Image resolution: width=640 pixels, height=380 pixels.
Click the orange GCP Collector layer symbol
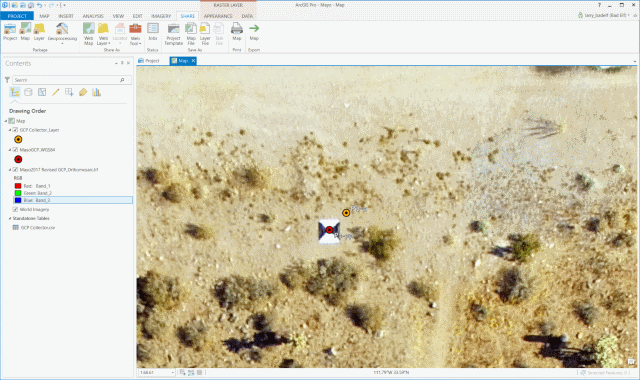click(x=18, y=140)
